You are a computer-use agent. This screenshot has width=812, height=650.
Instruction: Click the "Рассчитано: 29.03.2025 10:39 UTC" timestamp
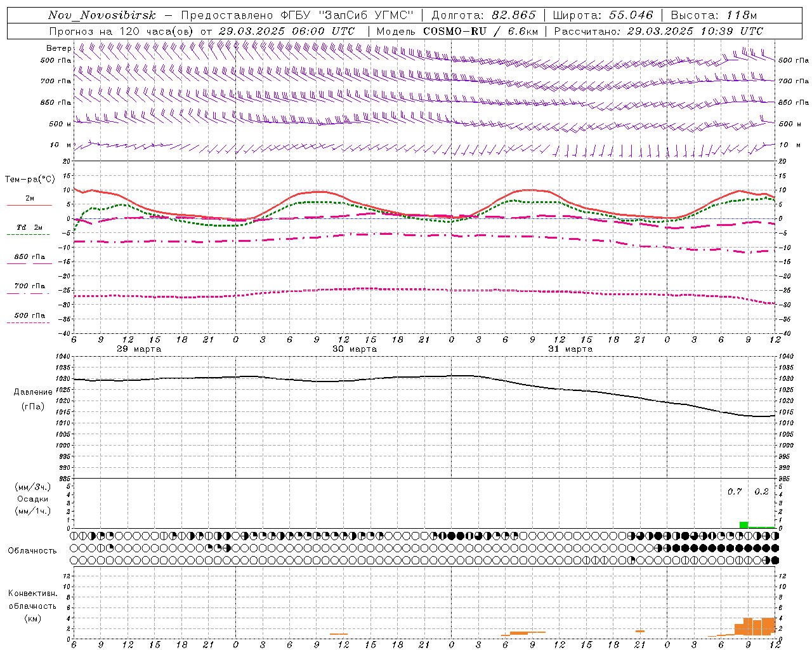click(658, 31)
